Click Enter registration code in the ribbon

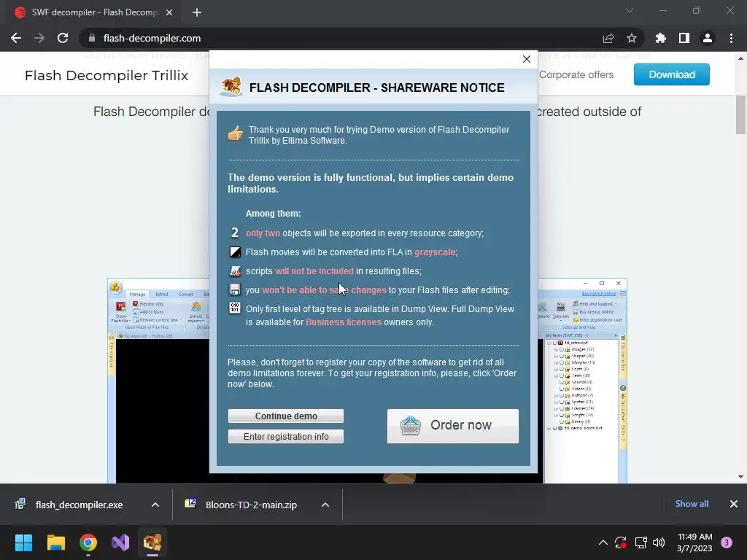pyautogui.click(x=597, y=320)
